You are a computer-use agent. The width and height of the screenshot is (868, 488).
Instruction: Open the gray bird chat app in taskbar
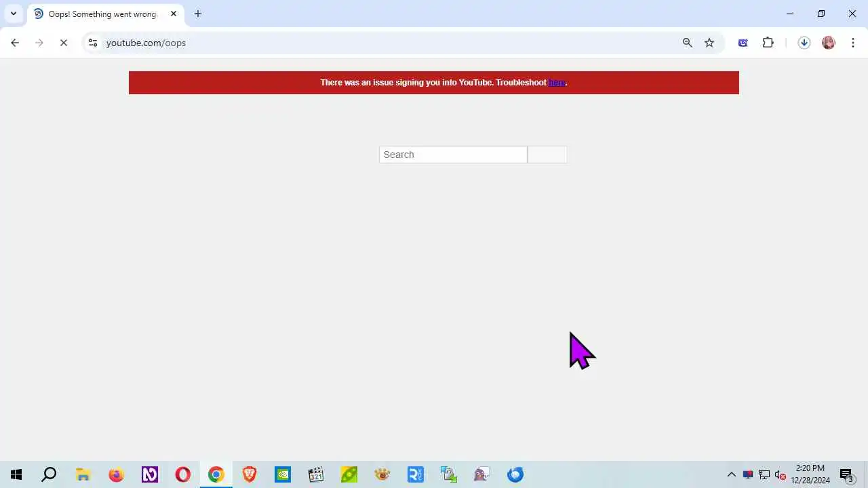coord(482,474)
